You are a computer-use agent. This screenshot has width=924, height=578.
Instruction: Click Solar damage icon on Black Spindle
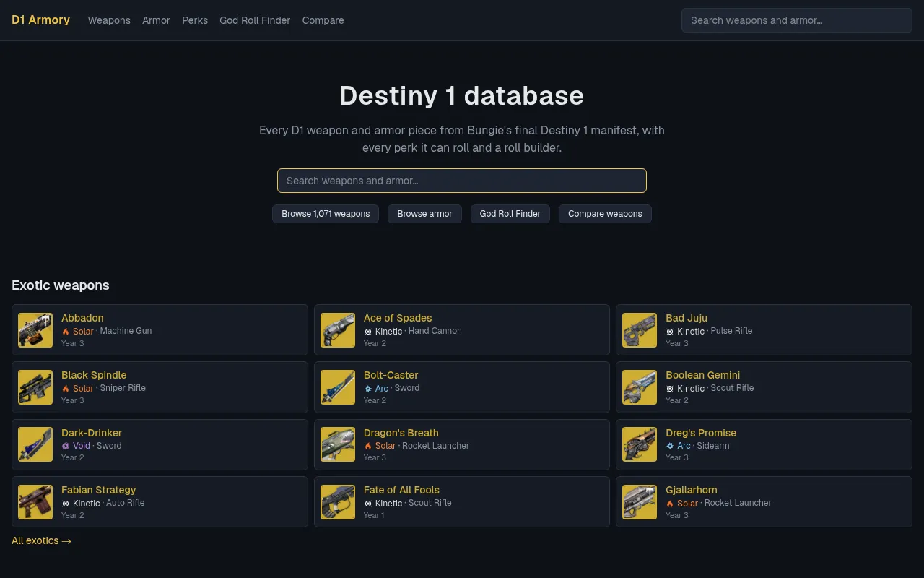66,389
